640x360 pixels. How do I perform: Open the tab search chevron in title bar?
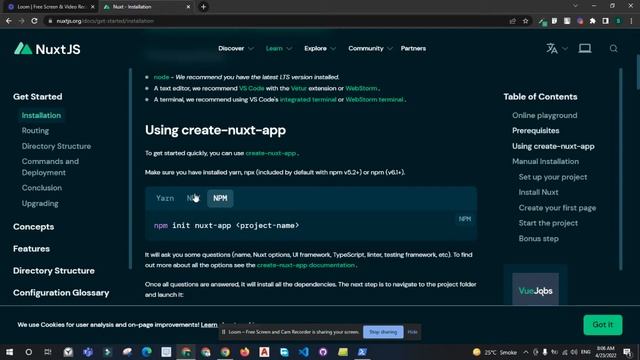coord(575,6)
